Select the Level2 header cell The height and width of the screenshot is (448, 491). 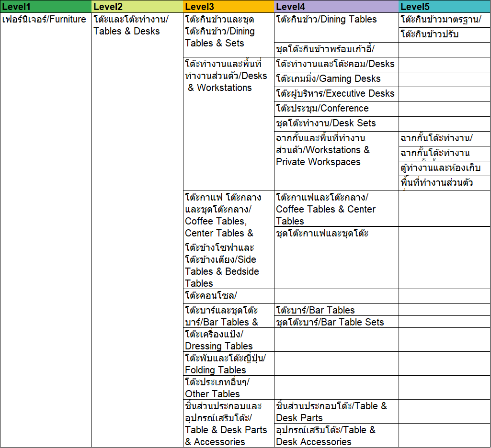(x=137, y=7)
